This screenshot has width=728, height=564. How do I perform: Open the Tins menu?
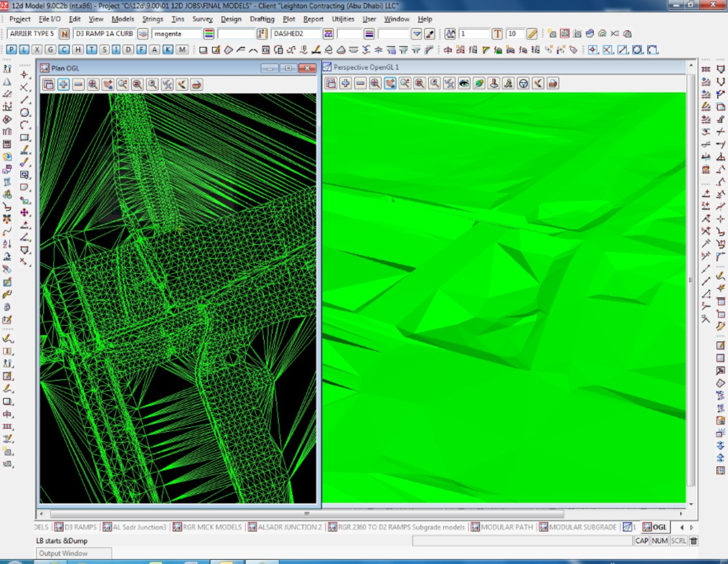[178, 19]
